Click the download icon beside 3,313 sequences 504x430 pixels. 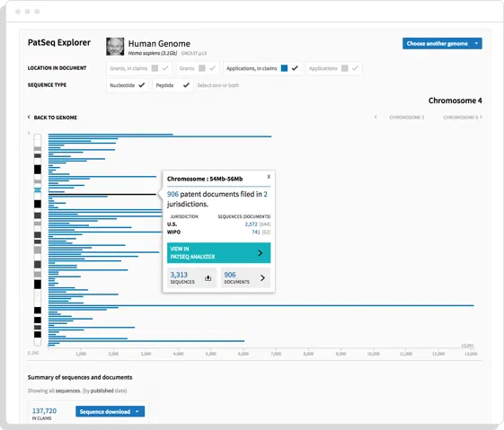(x=208, y=277)
